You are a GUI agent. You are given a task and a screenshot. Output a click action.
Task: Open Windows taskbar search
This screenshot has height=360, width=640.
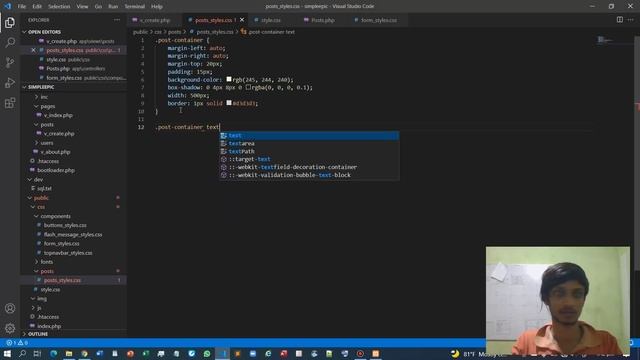[22, 353]
